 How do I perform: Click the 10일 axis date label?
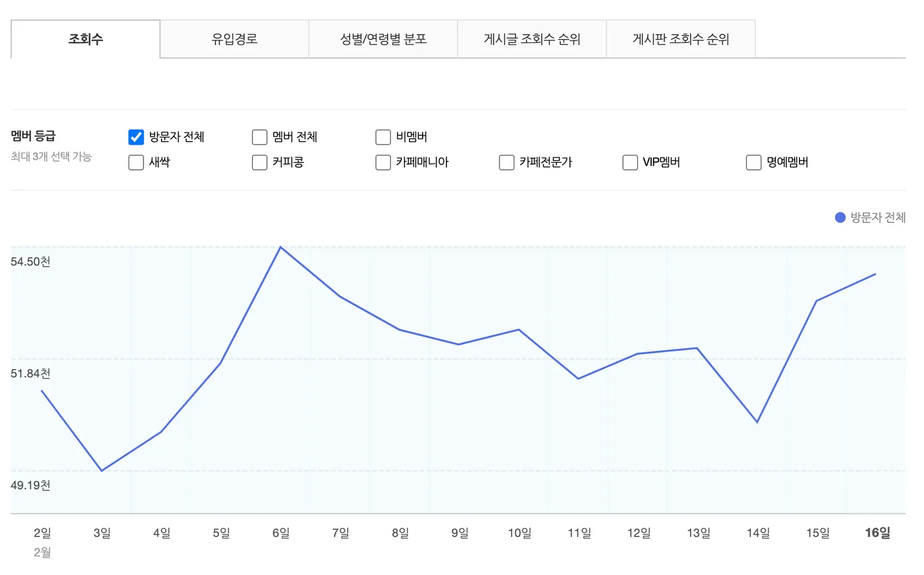point(520,533)
